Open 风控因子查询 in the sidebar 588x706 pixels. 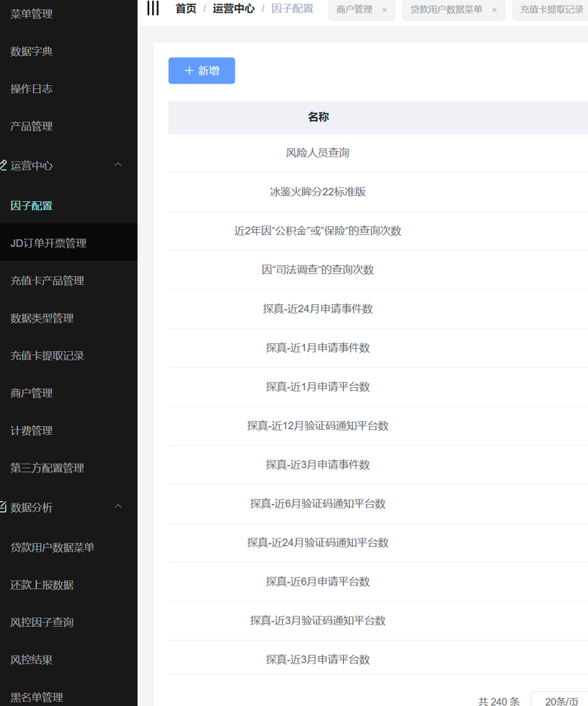(42, 622)
